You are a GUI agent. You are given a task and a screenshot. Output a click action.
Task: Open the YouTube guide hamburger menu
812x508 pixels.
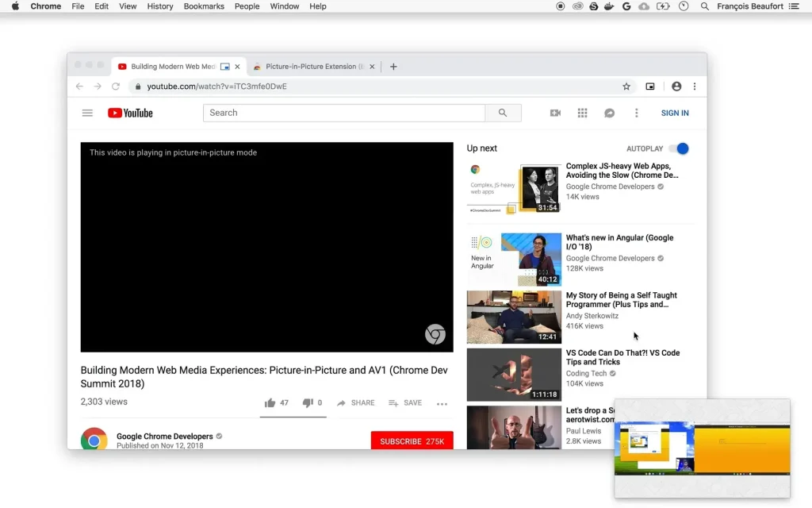87,113
